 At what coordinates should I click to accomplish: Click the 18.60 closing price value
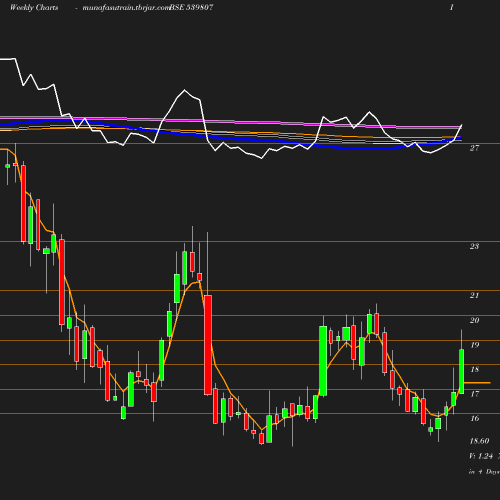pos(479,441)
